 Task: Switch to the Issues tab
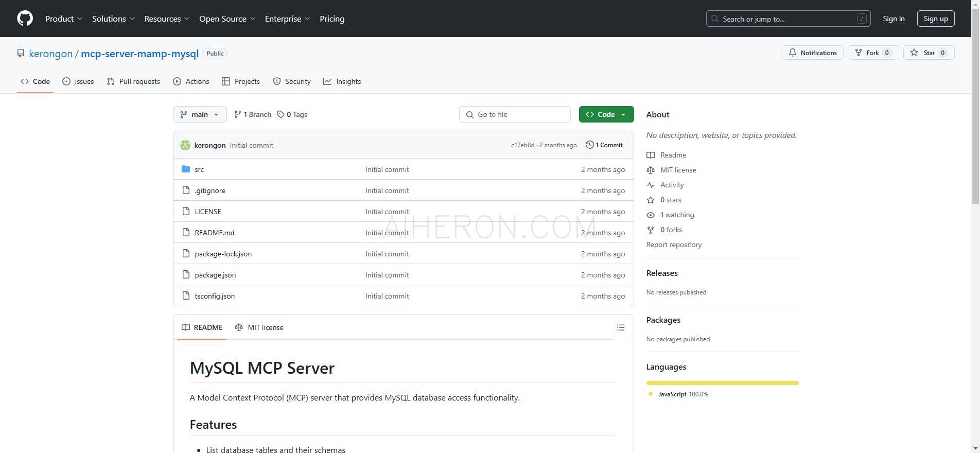point(78,81)
